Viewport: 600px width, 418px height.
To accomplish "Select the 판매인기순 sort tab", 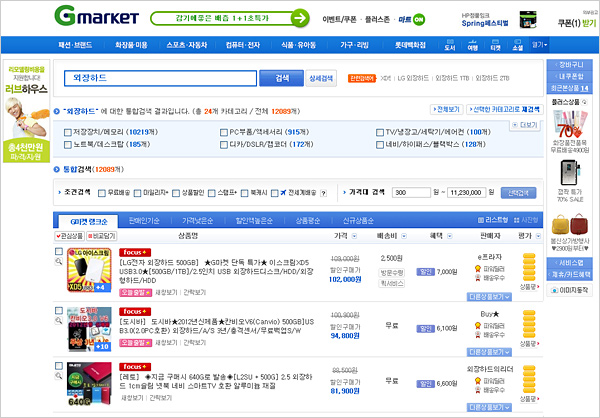I will (x=144, y=221).
